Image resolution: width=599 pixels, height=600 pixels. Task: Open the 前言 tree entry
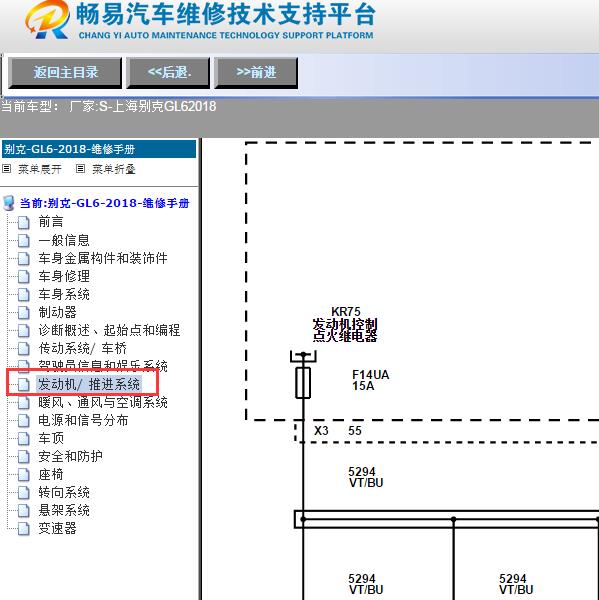click(x=51, y=222)
